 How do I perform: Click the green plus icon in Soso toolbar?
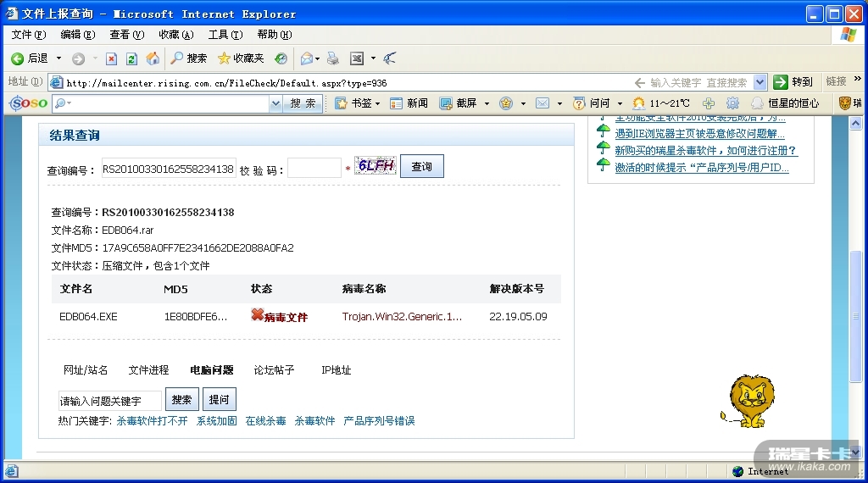pyautogui.click(x=709, y=103)
